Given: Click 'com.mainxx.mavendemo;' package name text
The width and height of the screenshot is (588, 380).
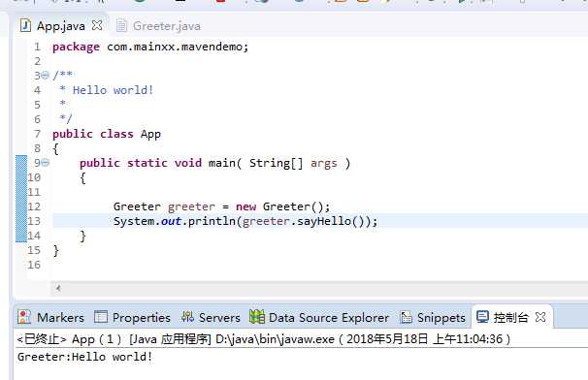Looking at the screenshot, I should click(x=178, y=47).
